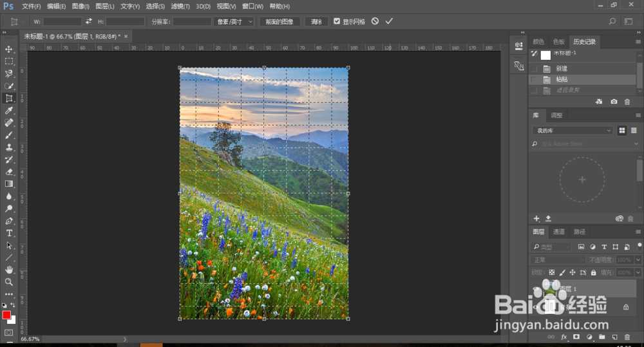644x347 pixels.
Task: Open layer 类型 filter dropdown
Action: pyautogui.click(x=551, y=247)
